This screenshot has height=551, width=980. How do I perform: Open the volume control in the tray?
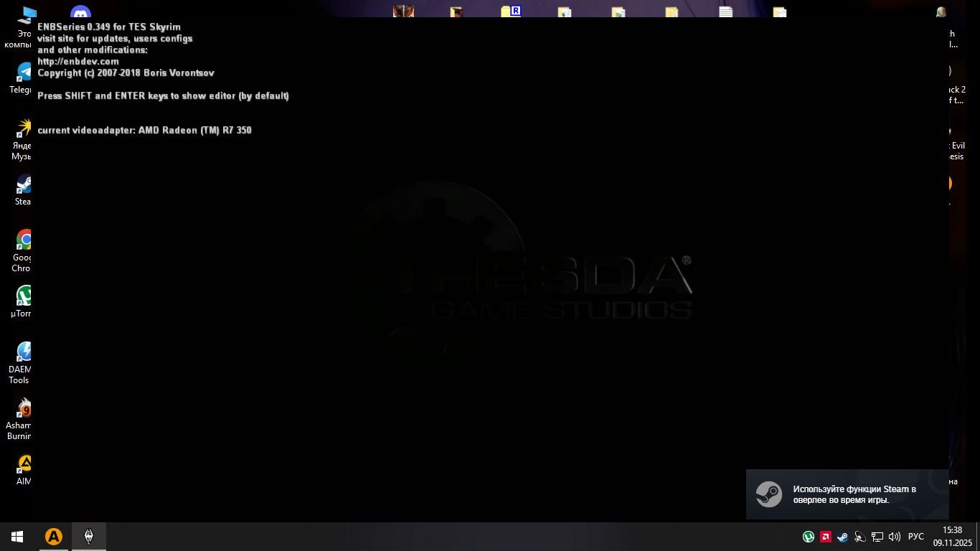(x=894, y=537)
